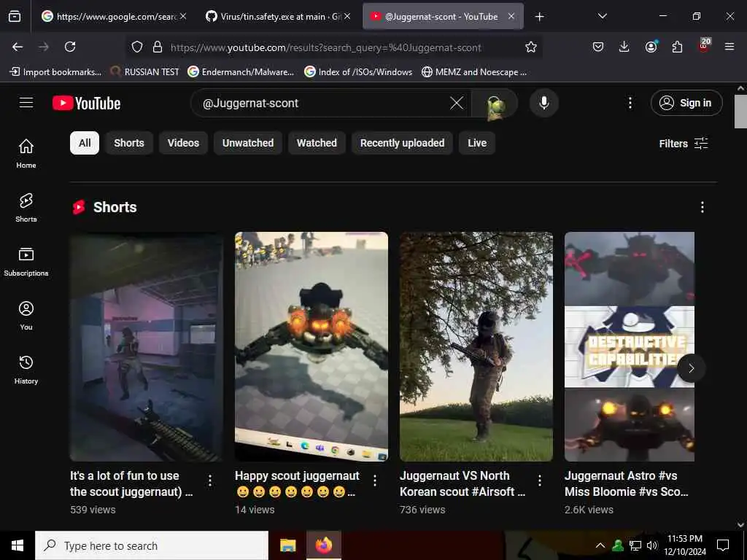Open the extensions puzzle-piece menu

point(677,47)
